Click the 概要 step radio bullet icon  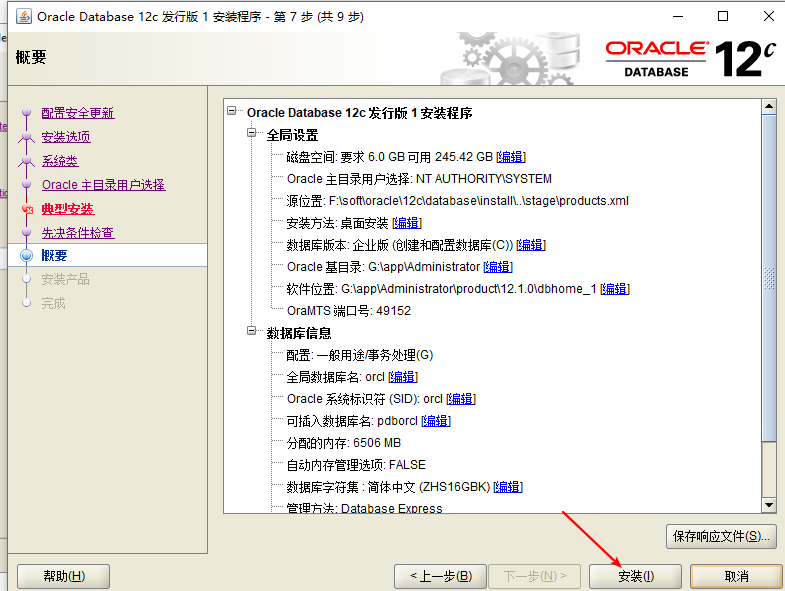point(27,255)
